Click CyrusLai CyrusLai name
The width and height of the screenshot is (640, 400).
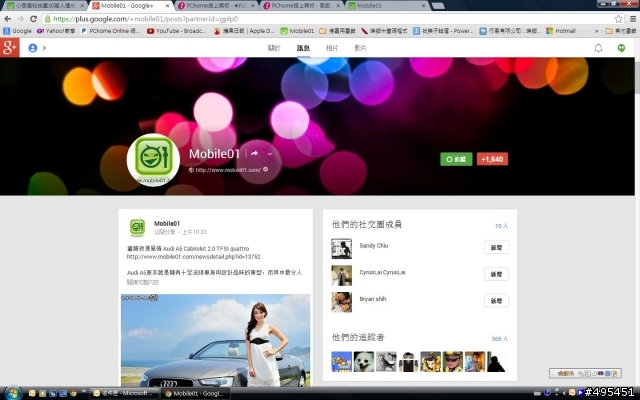[x=382, y=272]
